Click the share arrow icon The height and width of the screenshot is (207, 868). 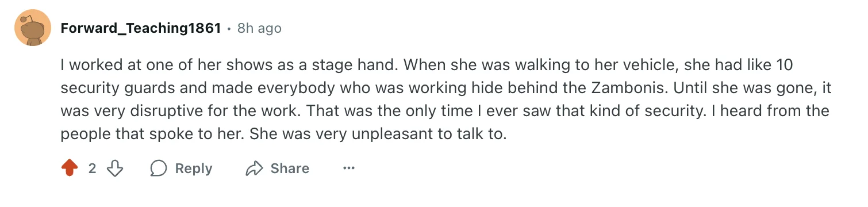pos(254,168)
